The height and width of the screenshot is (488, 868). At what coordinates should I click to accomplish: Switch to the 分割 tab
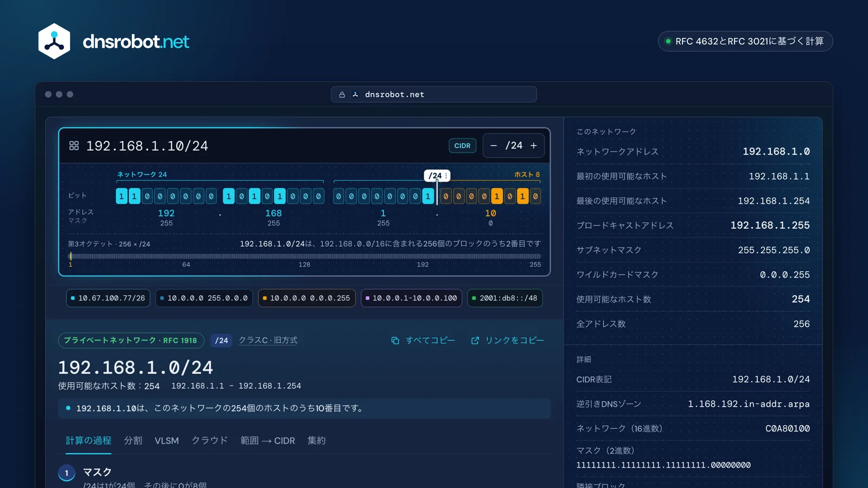133,440
